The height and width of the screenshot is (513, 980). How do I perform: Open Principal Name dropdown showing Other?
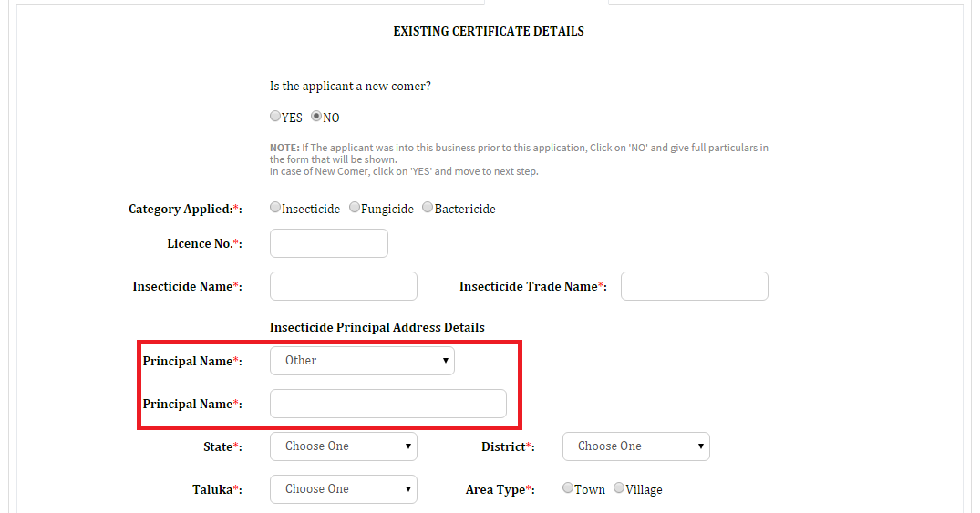[x=362, y=361]
